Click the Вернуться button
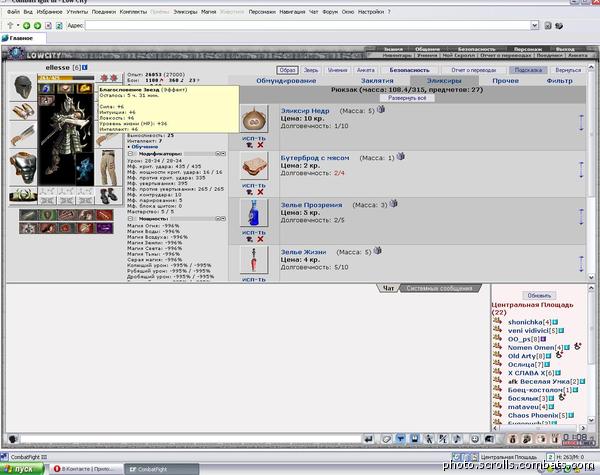 coord(568,70)
